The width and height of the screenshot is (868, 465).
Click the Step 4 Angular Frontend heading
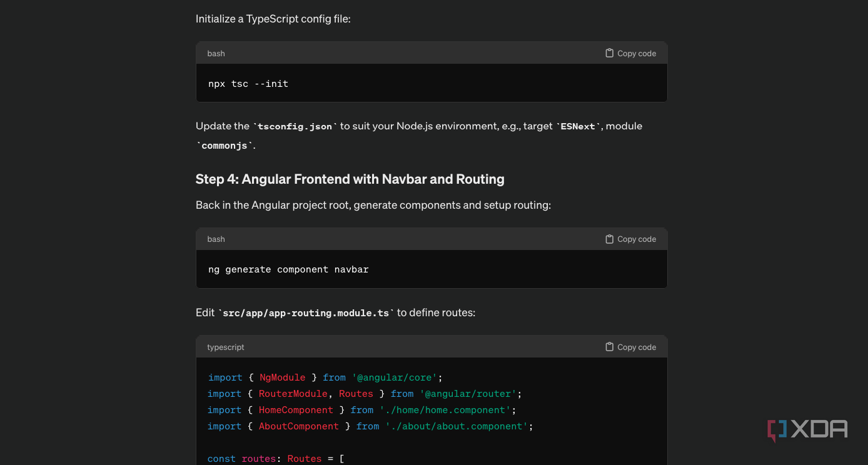350,179
